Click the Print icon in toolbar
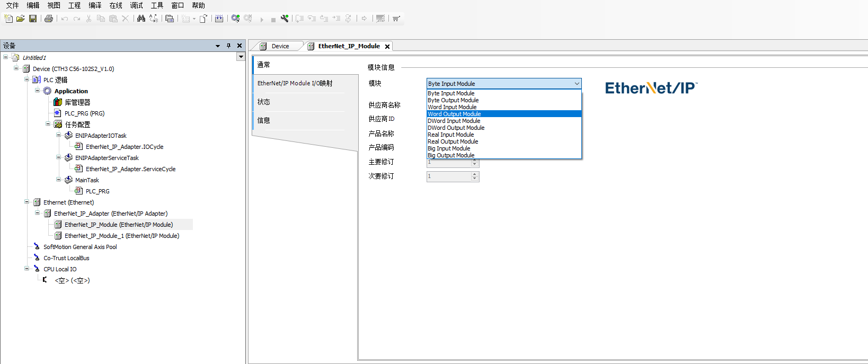The image size is (868, 364). click(x=49, y=19)
